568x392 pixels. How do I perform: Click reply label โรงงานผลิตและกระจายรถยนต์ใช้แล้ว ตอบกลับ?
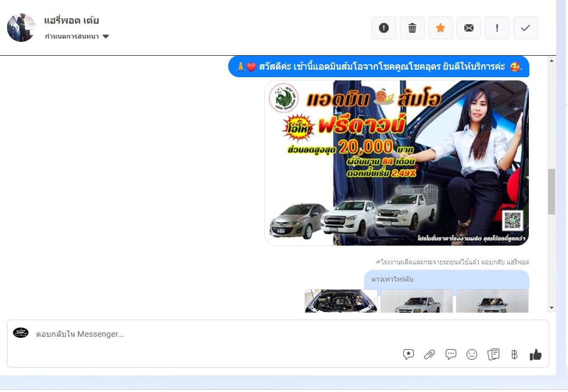click(x=452, y=262)
